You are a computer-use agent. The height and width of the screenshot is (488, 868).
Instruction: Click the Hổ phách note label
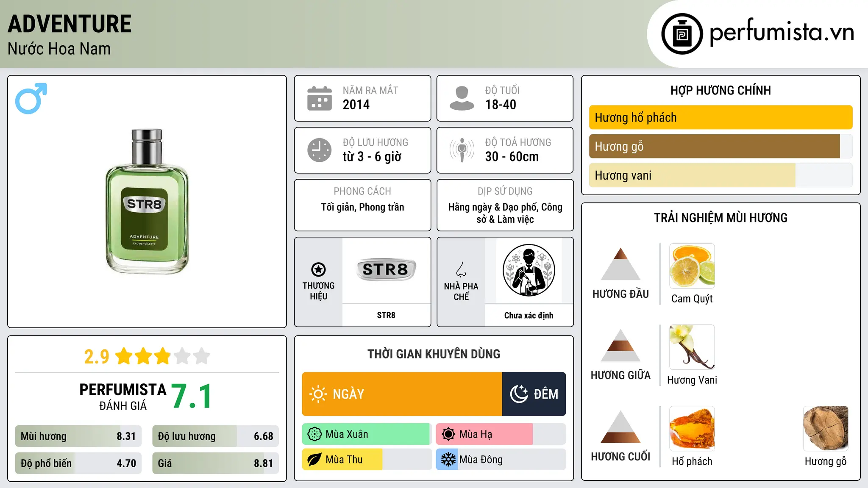pyautogui.click(x=692, y=461)
